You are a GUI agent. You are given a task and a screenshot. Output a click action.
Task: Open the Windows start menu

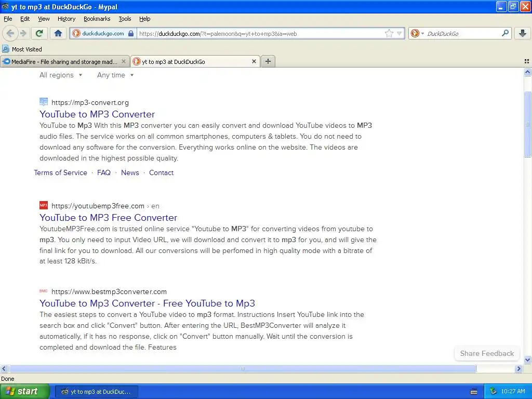24,392
